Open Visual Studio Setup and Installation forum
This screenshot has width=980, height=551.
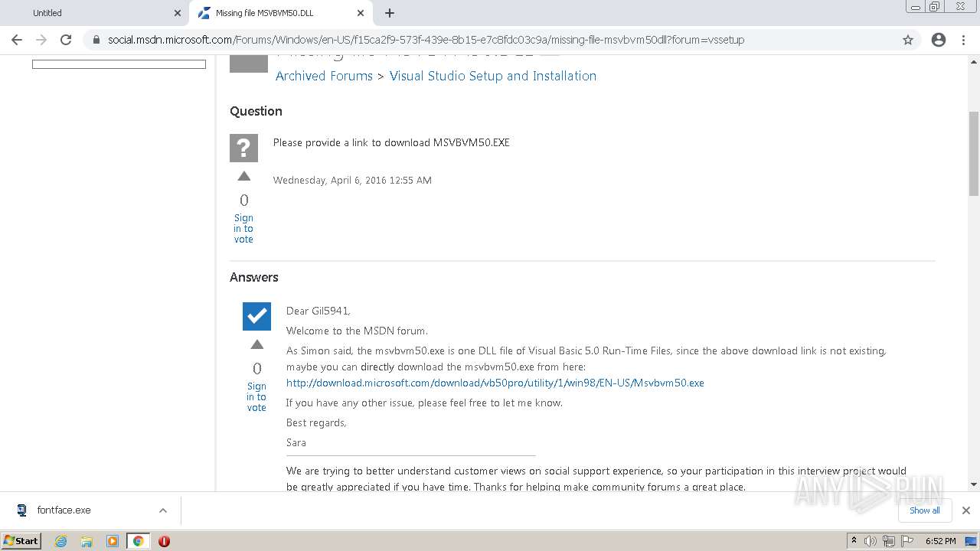[493, 76]
